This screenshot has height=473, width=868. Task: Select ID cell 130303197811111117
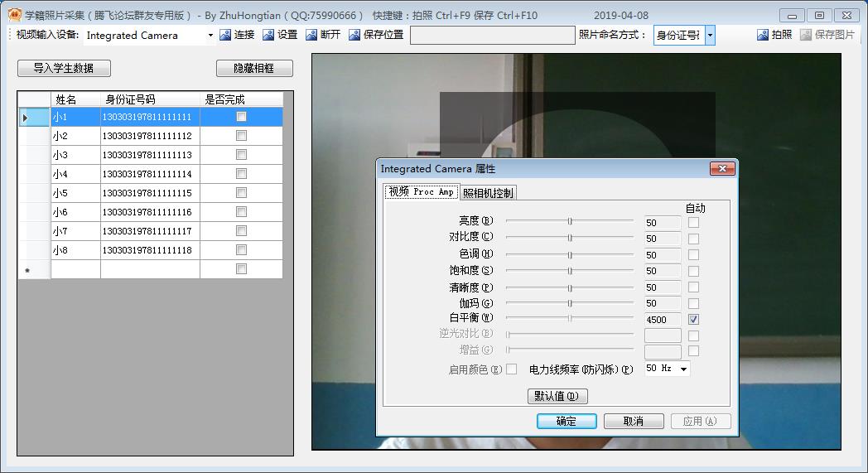pos(150,231)
